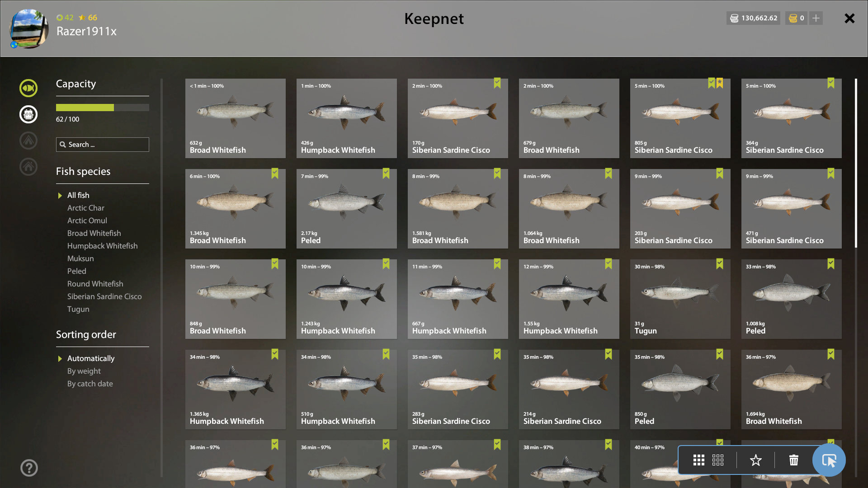
Task: Toggle bookmark on 31 g Tugun card
Action: (x=720, y=264)
